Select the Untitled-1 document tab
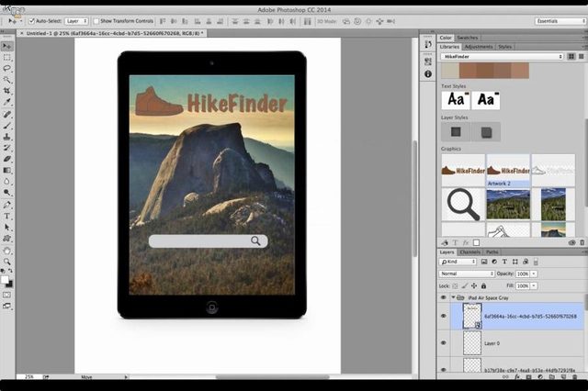The width and height of the screenshot is (588, 391). pyautogui.click(x=114, y=33)
